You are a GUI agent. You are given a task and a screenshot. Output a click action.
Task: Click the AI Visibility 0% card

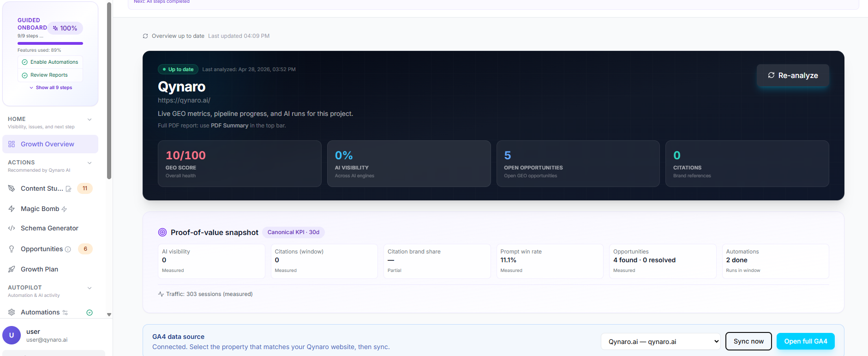[409, 164]
